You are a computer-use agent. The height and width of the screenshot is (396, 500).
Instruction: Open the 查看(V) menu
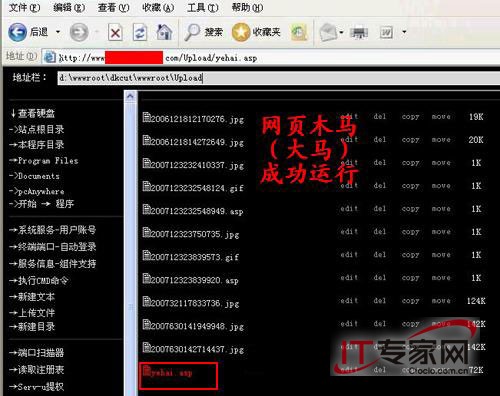[113, 7]
